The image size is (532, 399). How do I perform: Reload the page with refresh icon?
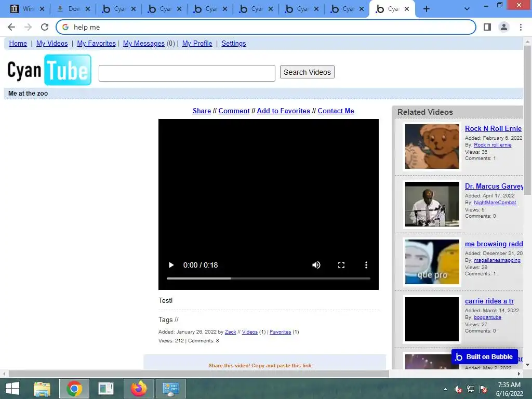coord(45,27)
